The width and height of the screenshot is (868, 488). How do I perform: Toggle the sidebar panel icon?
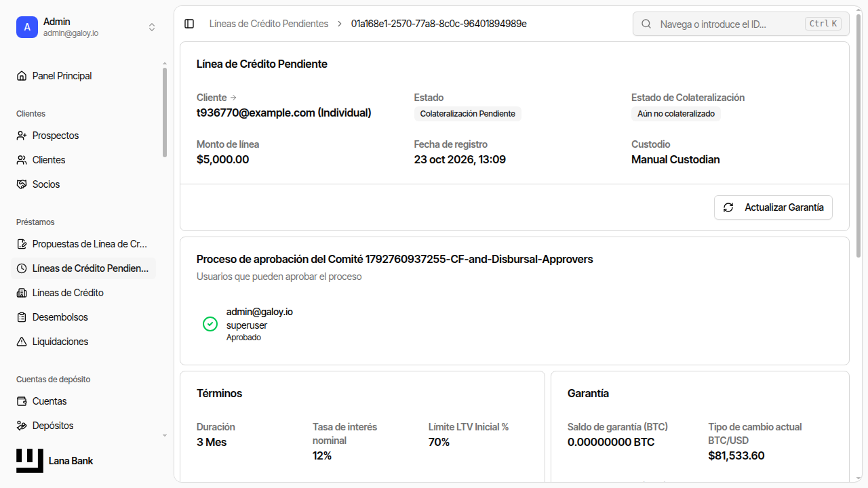[189, 24]
